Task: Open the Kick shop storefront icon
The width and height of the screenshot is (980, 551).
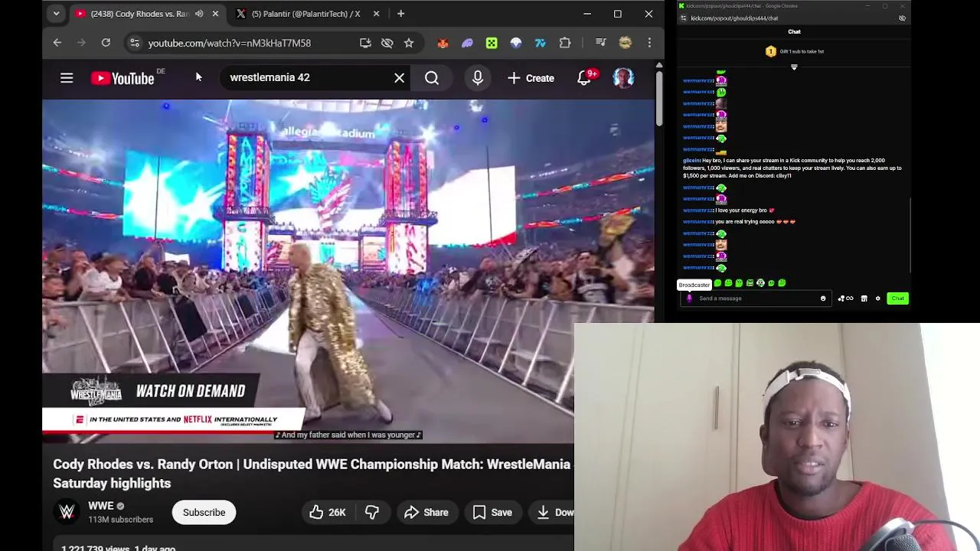Action: click(x=864, y=298)
